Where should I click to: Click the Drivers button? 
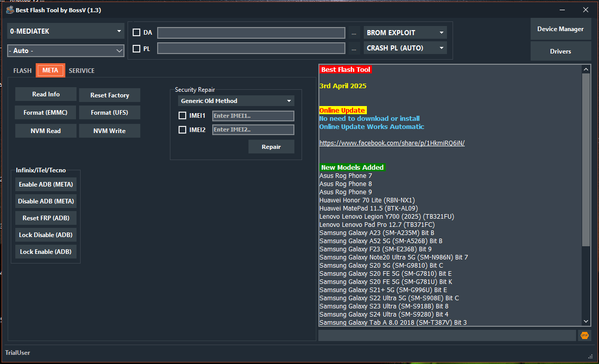tap(560, 51)
